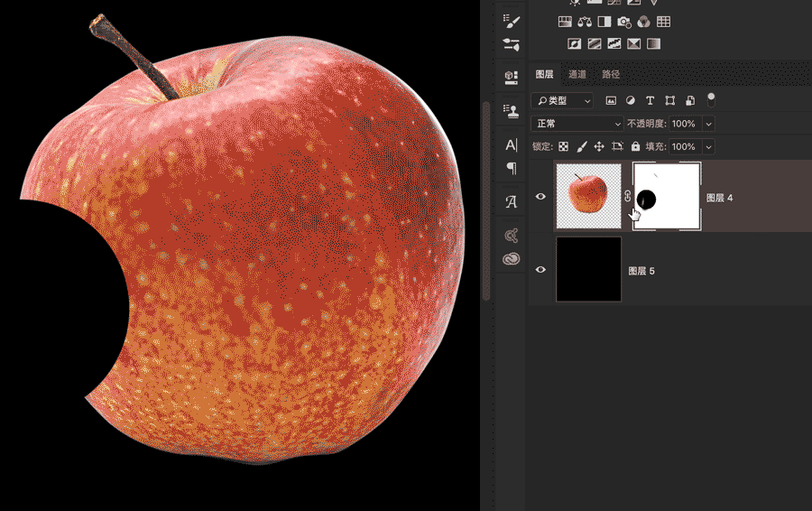Filter layers by shape layers icon

(x=669, y=100)
